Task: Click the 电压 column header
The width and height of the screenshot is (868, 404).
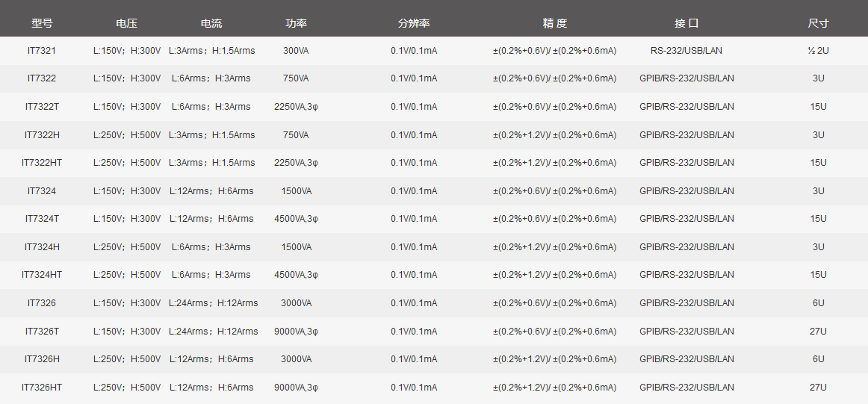Action: (127, 23)
